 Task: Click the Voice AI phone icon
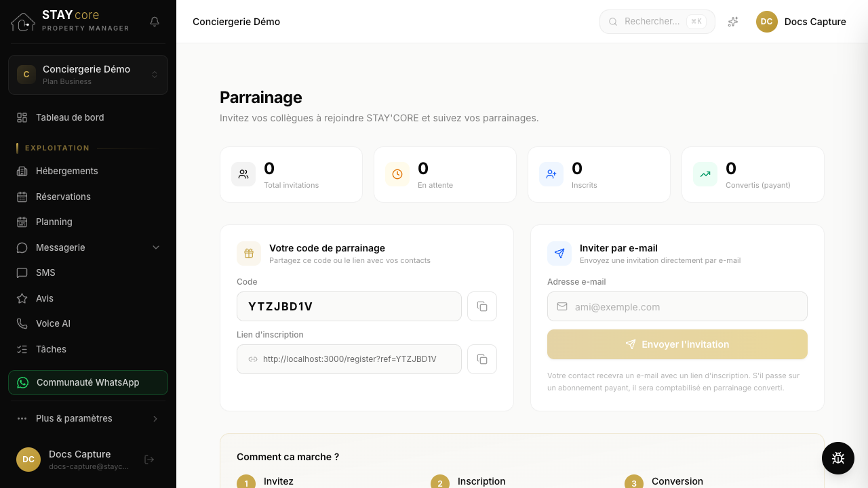pos(22,323)
